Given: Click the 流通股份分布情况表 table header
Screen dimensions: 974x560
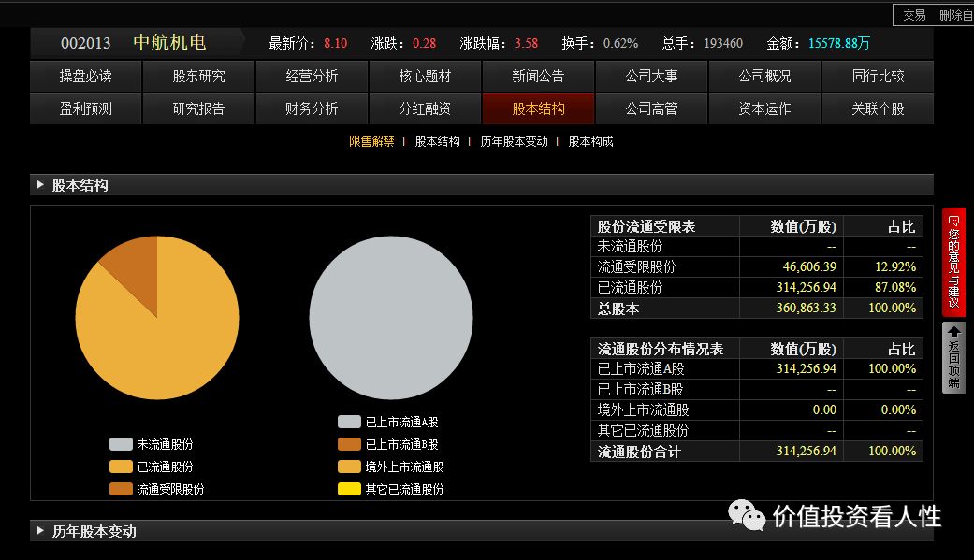Looking at the screenshot, I should pyautogui.click(x=661, y=349).
